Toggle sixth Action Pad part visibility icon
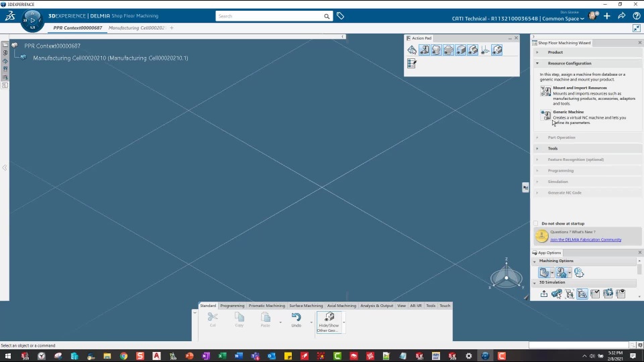Image resolution: width=644 pixels, height=362 pixels. 473,50
